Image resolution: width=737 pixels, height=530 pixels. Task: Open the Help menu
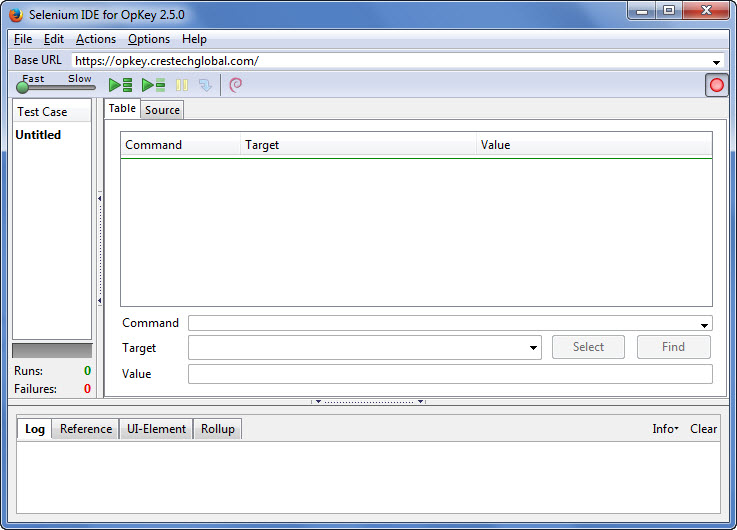coord(194,39)
